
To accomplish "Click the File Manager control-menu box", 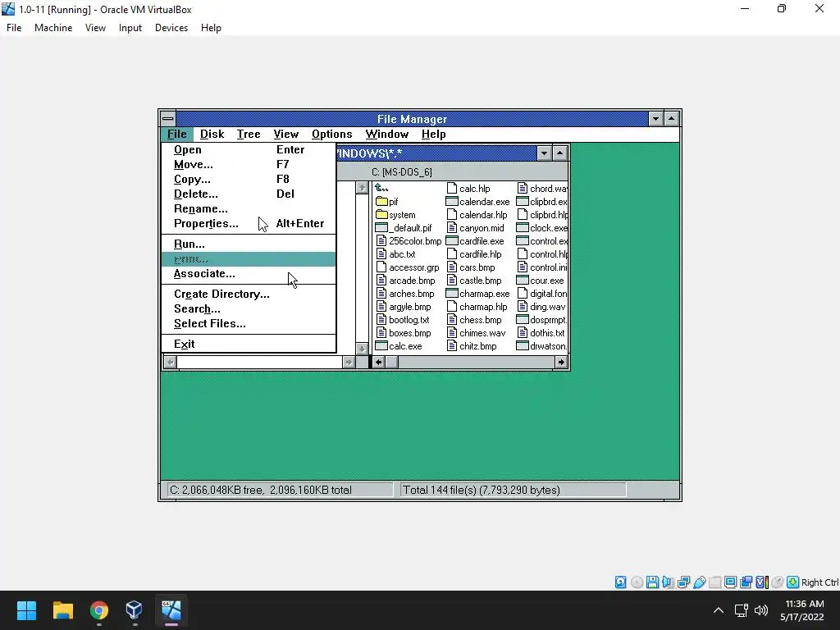I will coord(168,118).
